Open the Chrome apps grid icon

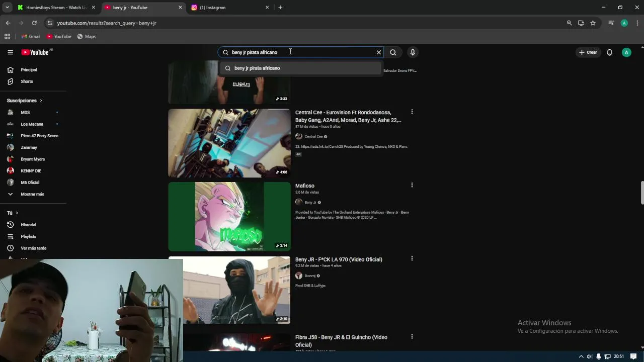coord(7,37)
